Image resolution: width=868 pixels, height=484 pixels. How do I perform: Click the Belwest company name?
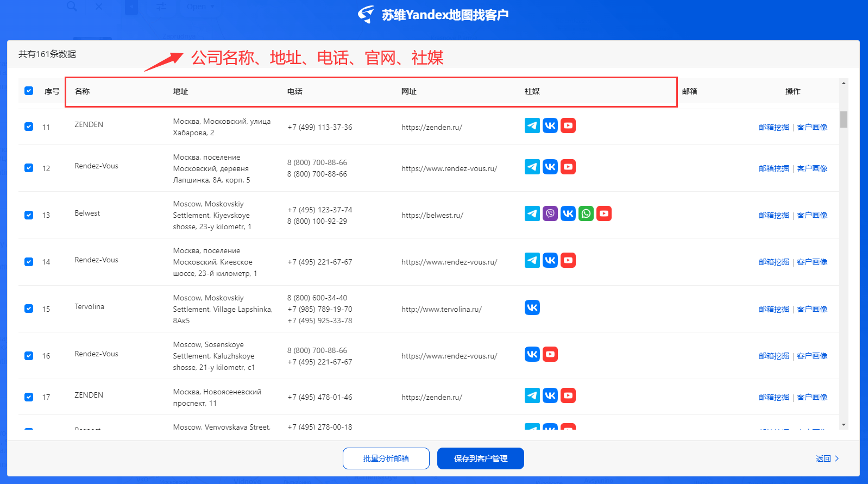(x=87, y=213)
